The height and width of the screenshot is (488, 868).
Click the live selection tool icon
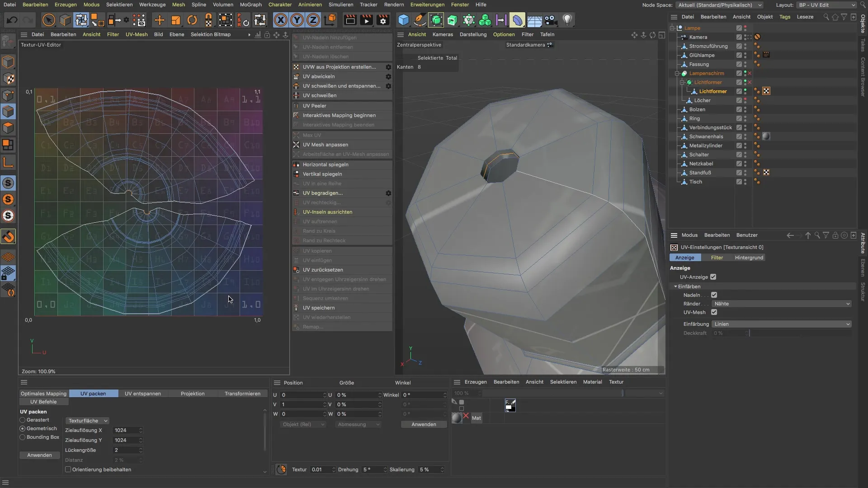(x=48, y=20)
